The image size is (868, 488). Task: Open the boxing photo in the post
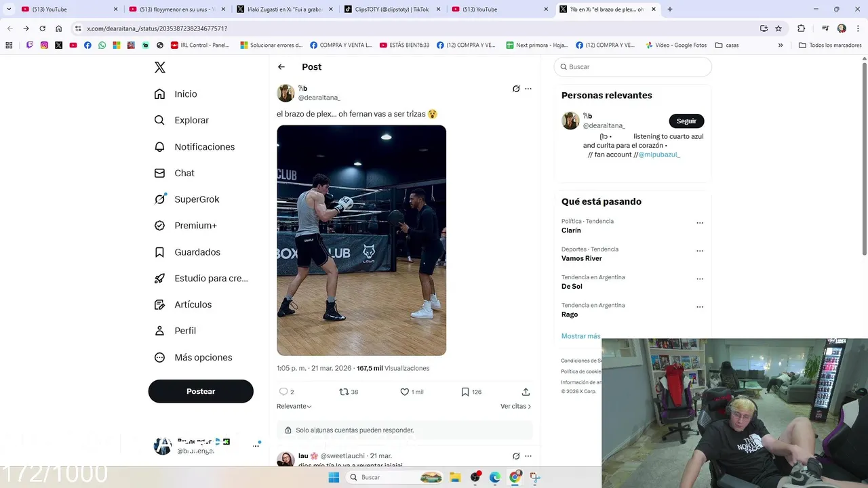tap(361, 240)
